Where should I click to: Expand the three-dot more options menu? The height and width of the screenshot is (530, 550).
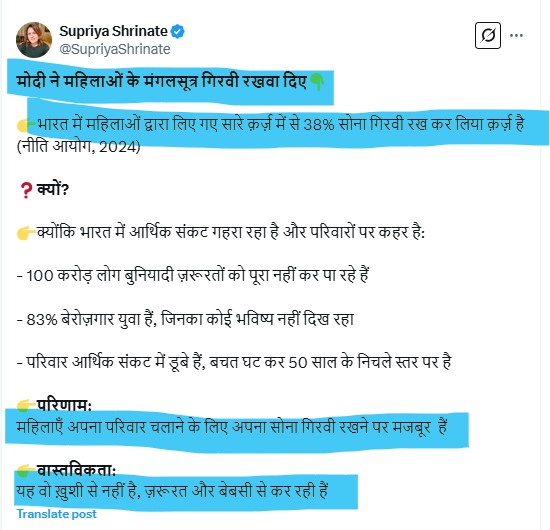(516, 35)
